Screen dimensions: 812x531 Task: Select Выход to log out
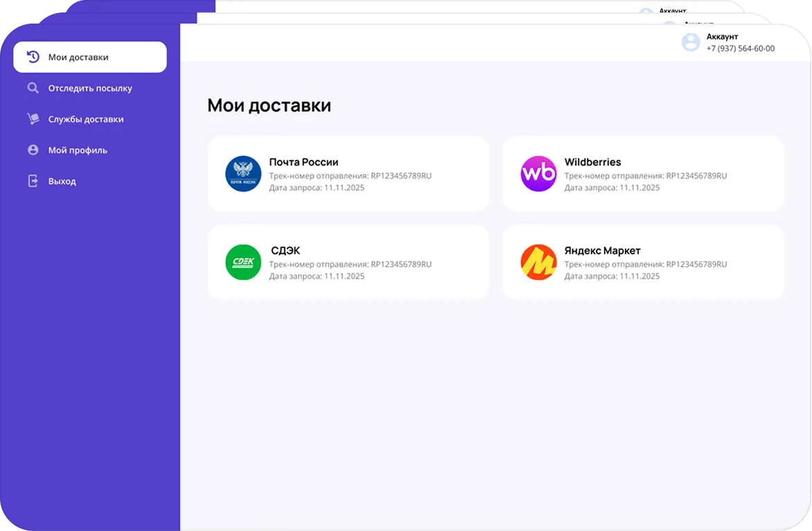[62, 182]
